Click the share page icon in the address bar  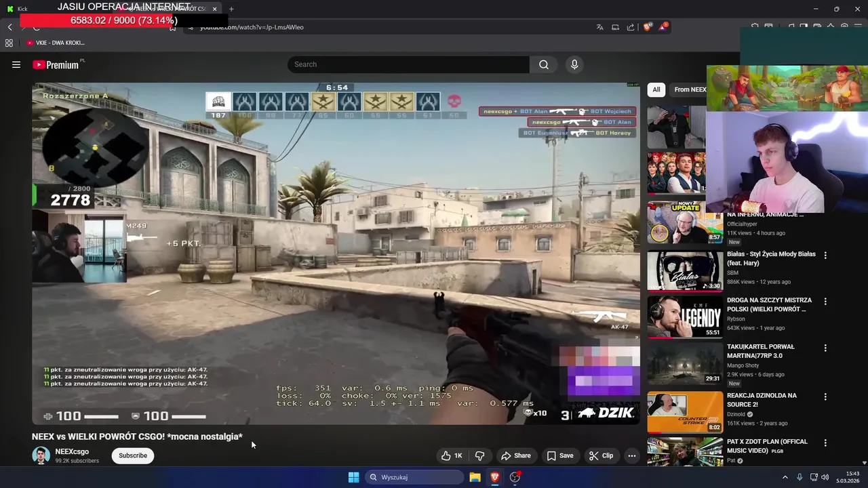click(x=631, y=27)
